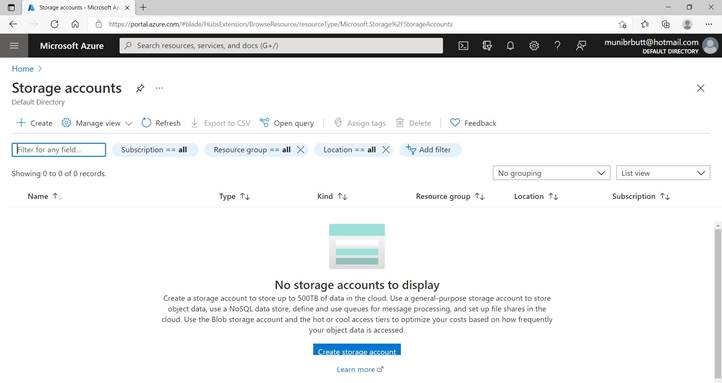Sort by the Resource group column
This screenshot has width=722, height=383.
[x=450, y=196]
